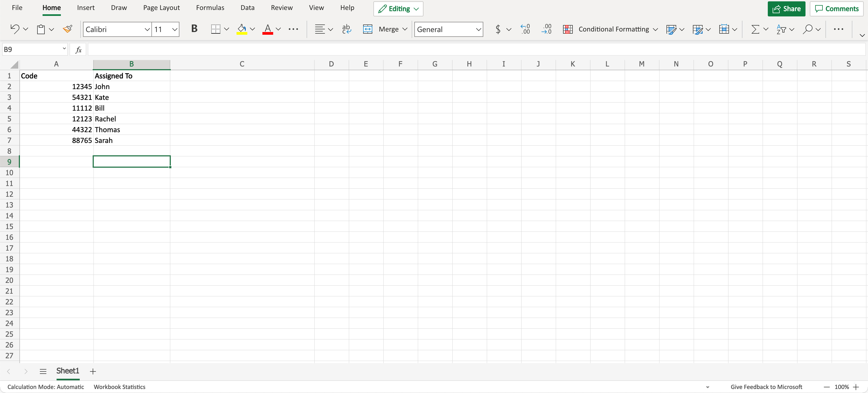Toggle Bold formatting

(194, 29)
